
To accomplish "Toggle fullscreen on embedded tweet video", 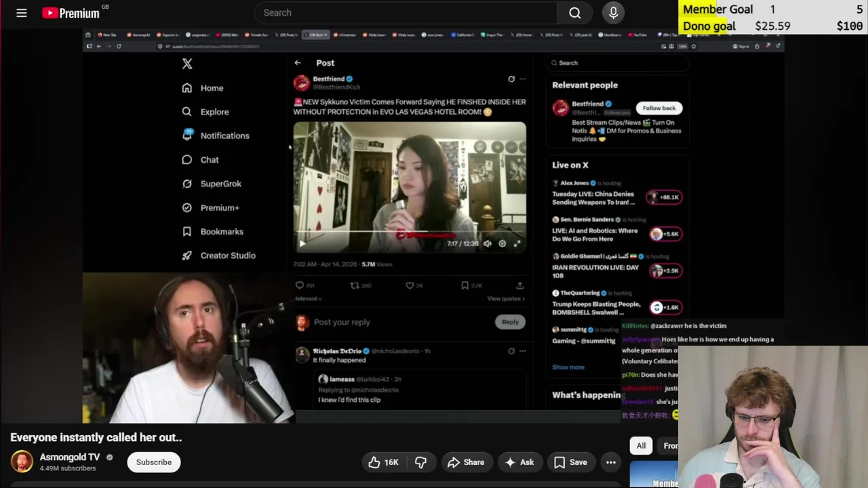I will coord(517,243).
